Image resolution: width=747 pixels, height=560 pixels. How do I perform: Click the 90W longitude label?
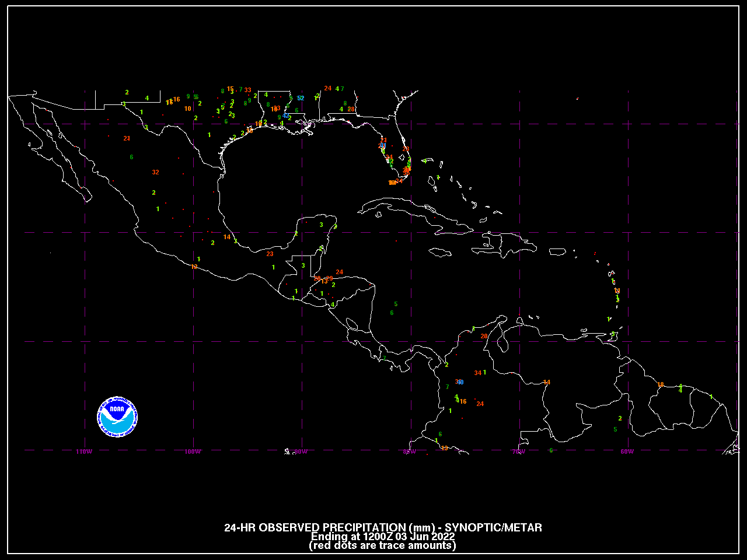pos(301,452)
